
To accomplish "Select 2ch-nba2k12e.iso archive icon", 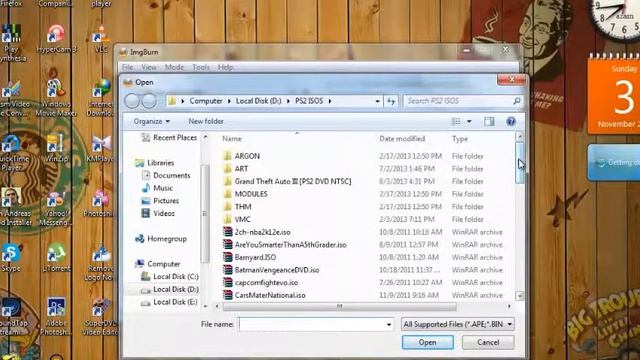I will pyautogui.click(x=227, y=232).
